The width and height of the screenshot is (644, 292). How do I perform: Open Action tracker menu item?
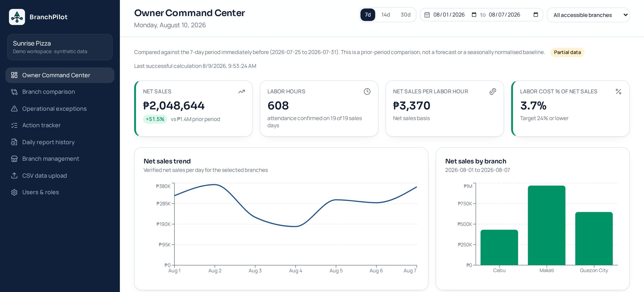coord(60,125)
